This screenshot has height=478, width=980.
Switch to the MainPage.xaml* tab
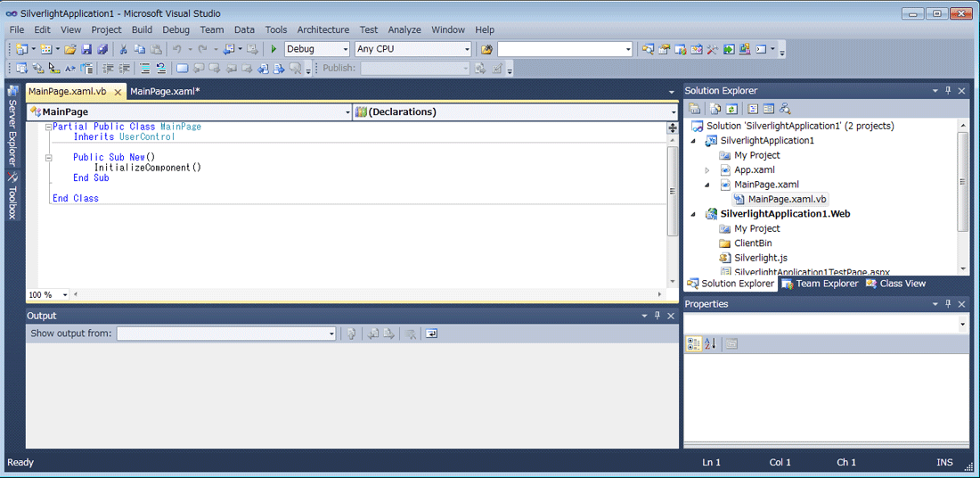click(x=165, y=91)
